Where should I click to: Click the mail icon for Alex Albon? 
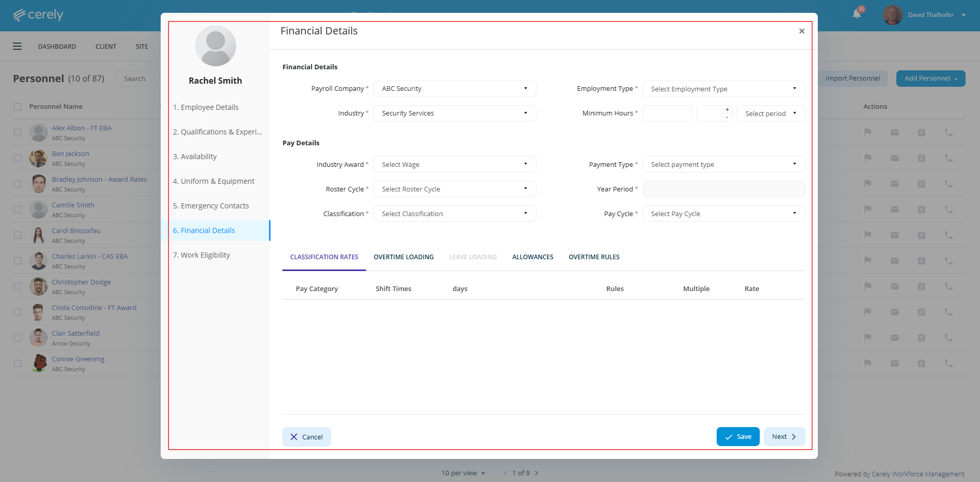point(895,132)
